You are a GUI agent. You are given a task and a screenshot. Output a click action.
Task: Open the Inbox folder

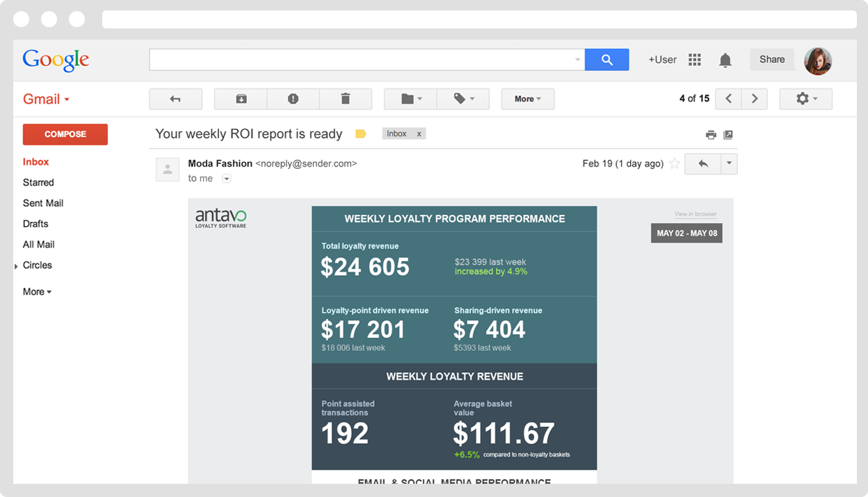36,162
